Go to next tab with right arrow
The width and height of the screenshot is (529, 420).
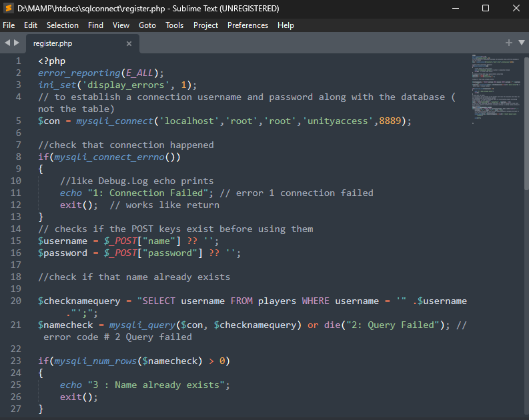point(17,43)
